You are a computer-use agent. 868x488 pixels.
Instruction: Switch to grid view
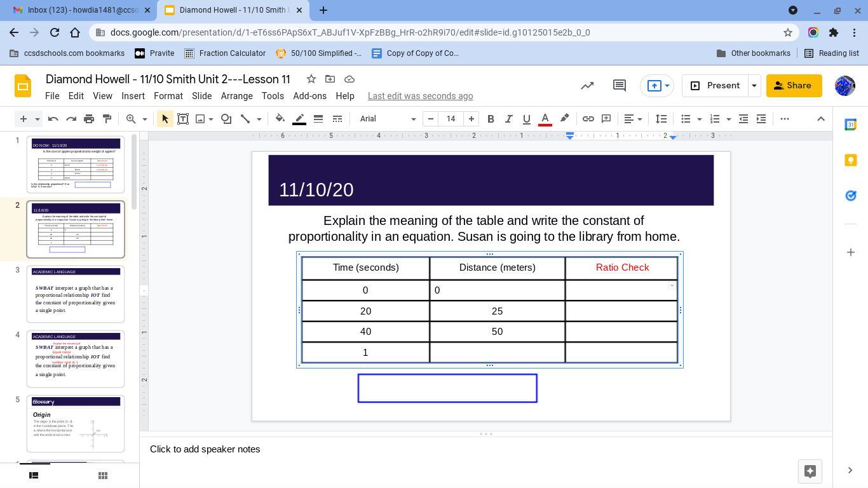coord(102,475)
